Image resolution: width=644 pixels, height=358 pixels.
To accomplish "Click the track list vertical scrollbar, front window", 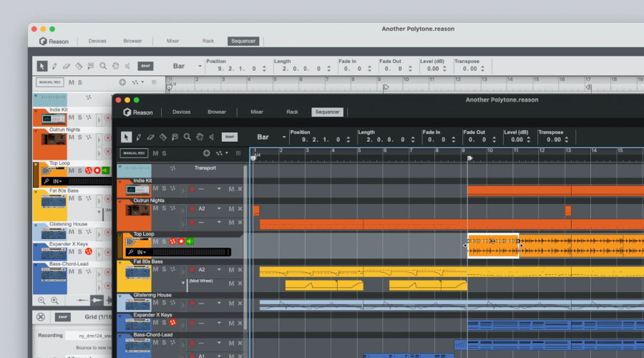I will click(x=245, y=247).
